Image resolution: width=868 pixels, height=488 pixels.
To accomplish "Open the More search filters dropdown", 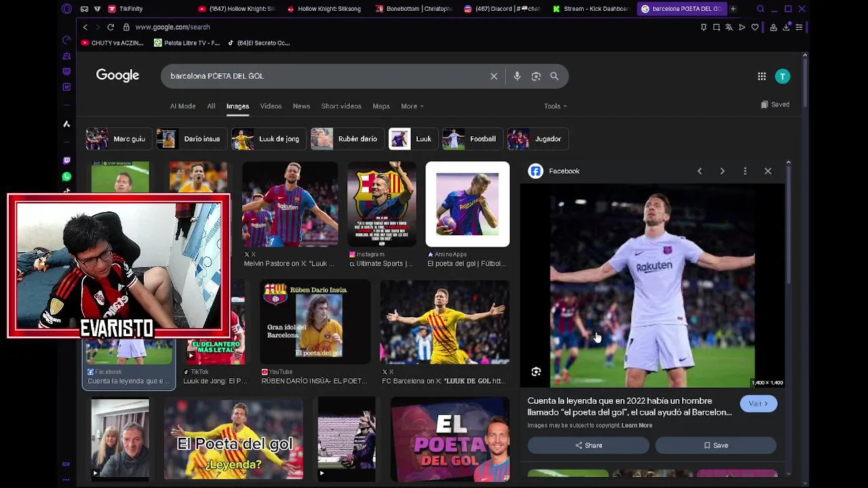I will [412, 106].
